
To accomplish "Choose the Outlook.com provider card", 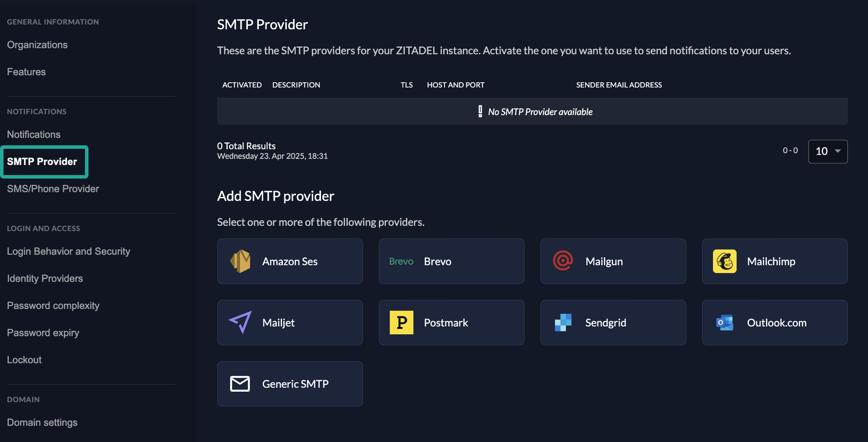I will [x=775, y=323].
